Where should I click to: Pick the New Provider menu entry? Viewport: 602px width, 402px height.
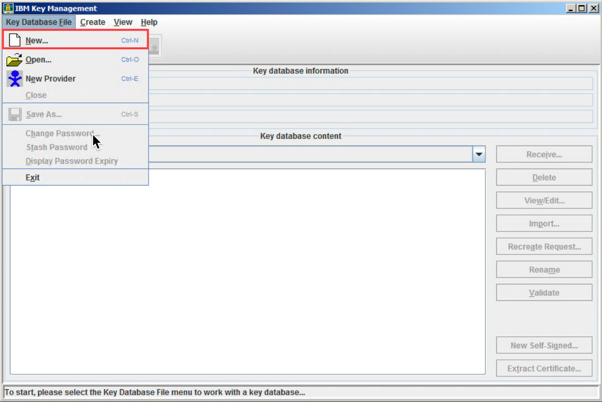(x=75, y=78)
